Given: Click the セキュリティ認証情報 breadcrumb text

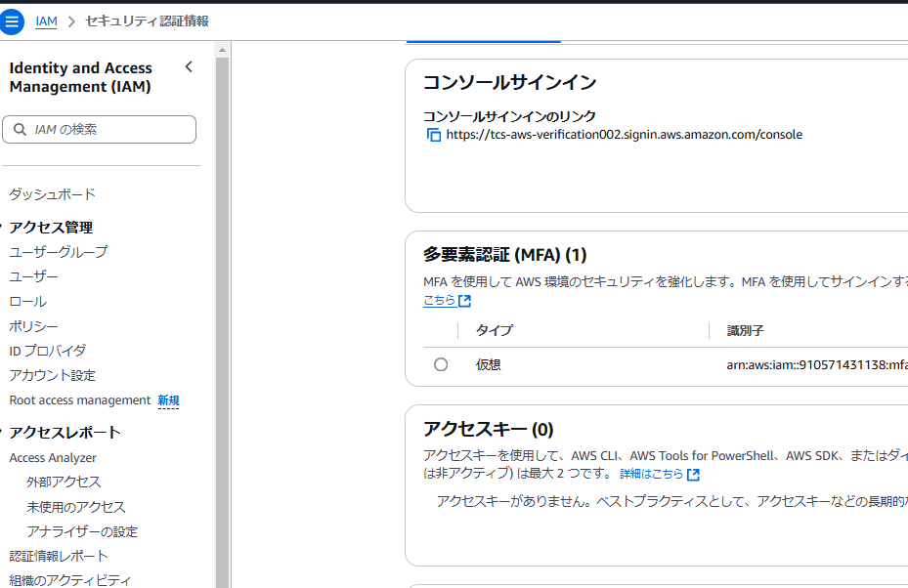Looking at the screenshot, I should point(147,21).
